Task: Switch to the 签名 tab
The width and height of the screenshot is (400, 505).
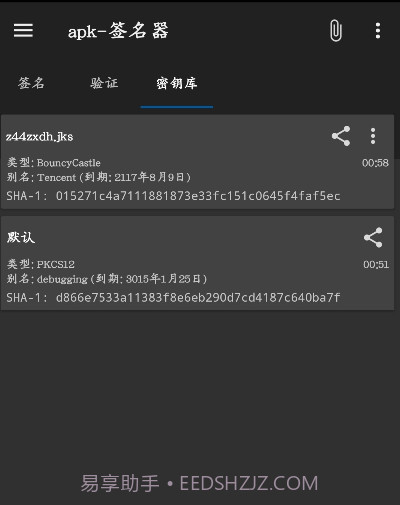Action: coord(31,83)
